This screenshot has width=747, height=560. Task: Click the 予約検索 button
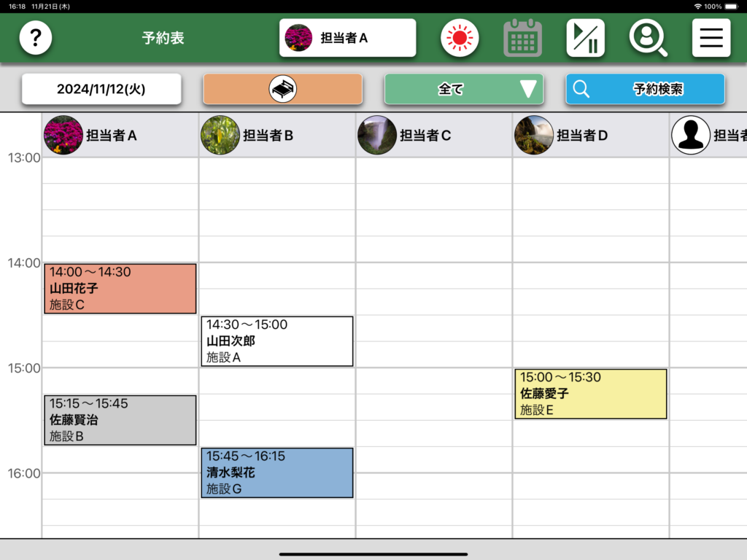[645, 89]
